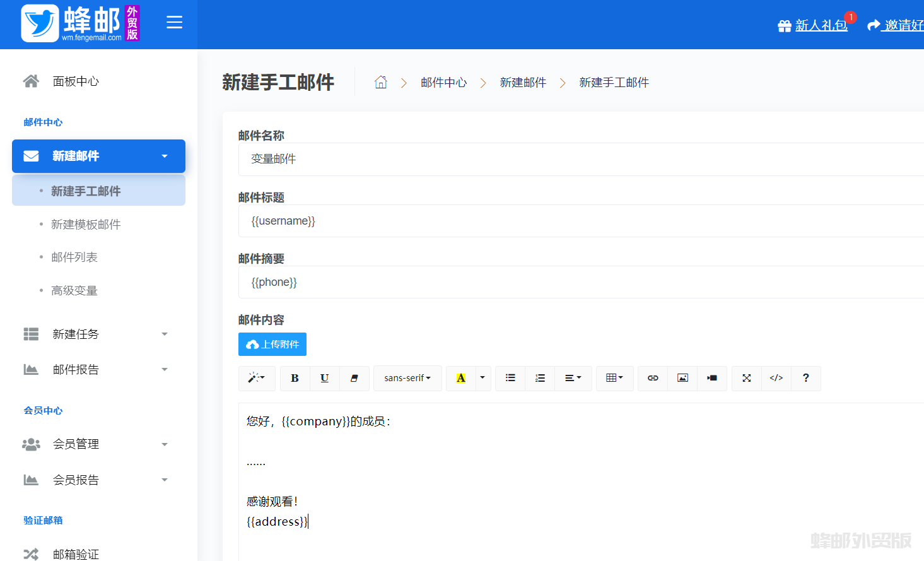Click the insert link icon
The image size is (924, 561).
coord(653,378)
